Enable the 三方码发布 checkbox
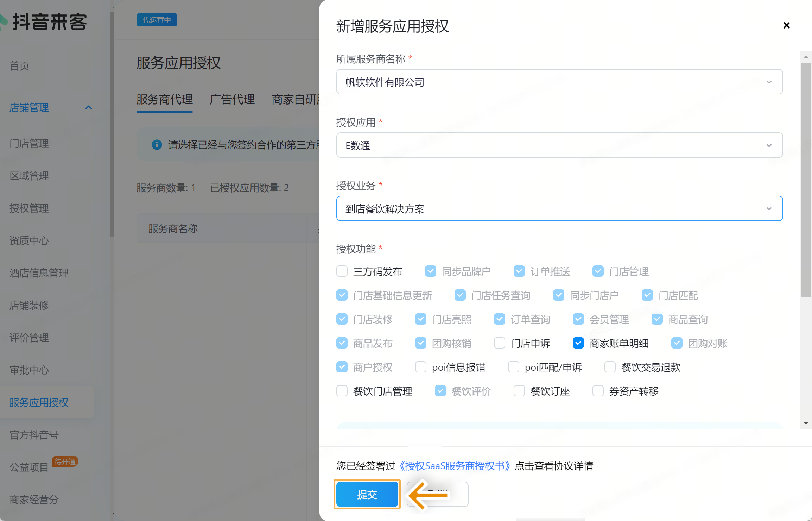The height and width of the screenshot is (521, 812). point(342,271)
